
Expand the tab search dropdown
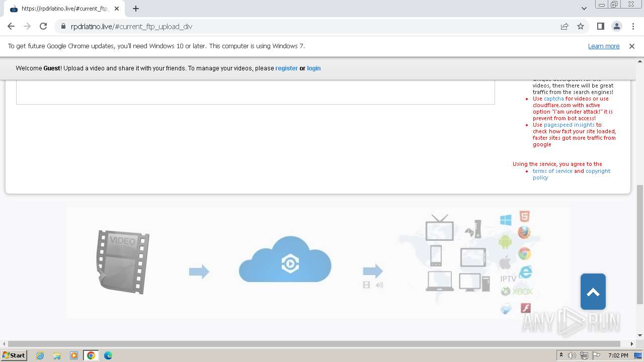coord(584,9)
